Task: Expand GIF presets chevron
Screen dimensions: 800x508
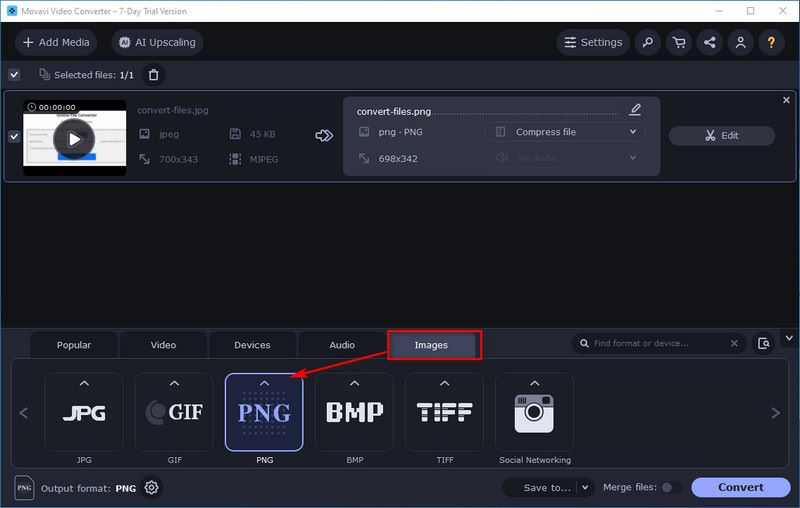Action: pyautogui.click(x=174, y=383)
